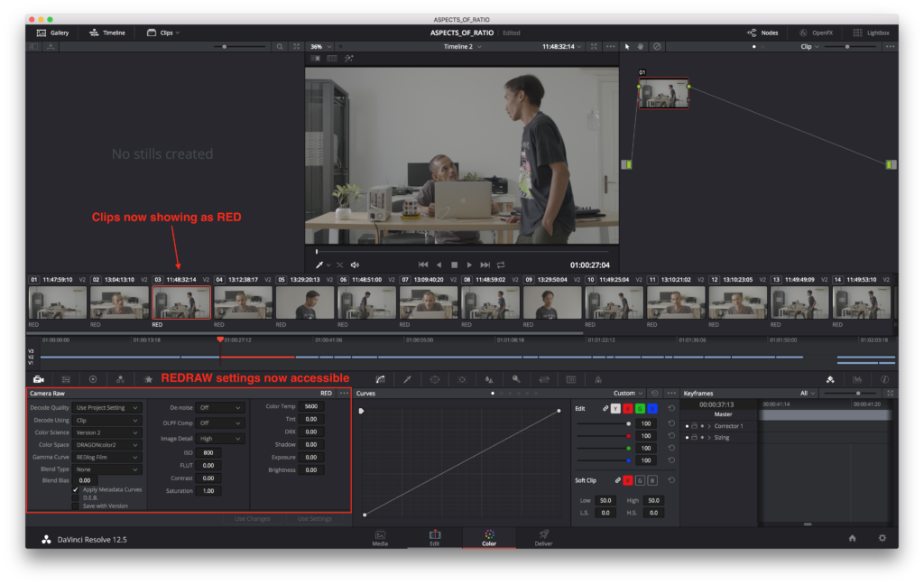Image resolution: width=924 pixels, height=585 pixels.
Task: Switch to the Media page
Action: pyautogui.click(x=380, y=538)
